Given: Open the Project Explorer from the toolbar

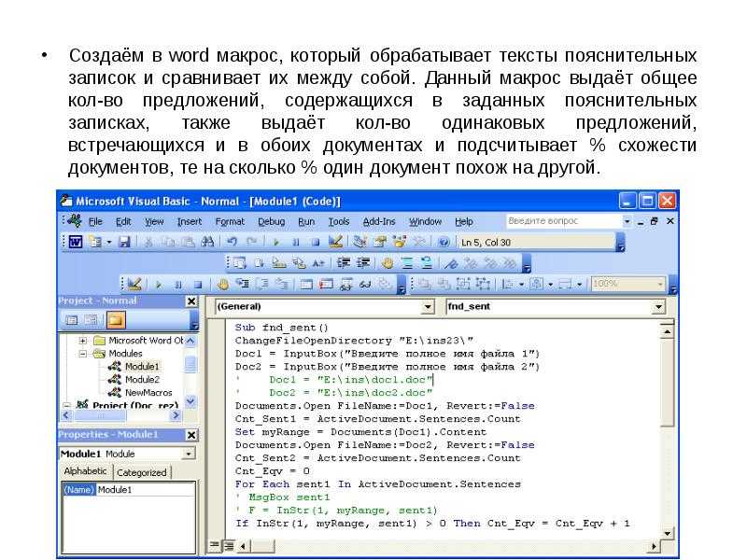Looking at the screenshot, I should click(x=359, y=242).
